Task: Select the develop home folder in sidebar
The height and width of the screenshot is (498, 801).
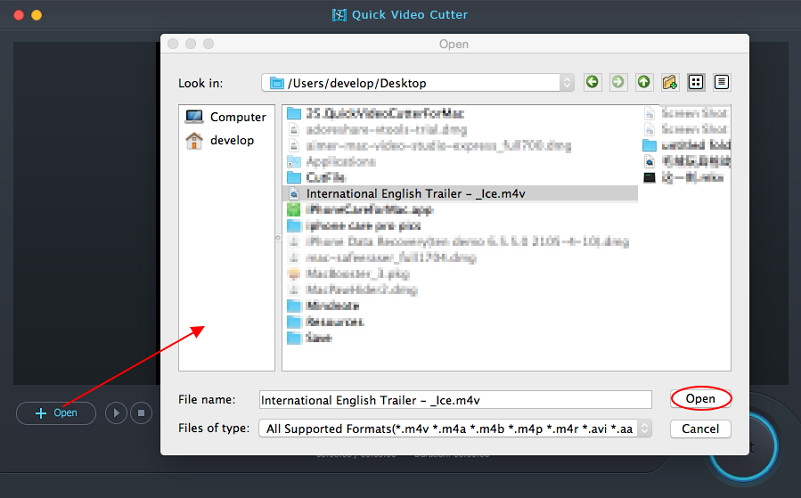Action: [220, 140]
